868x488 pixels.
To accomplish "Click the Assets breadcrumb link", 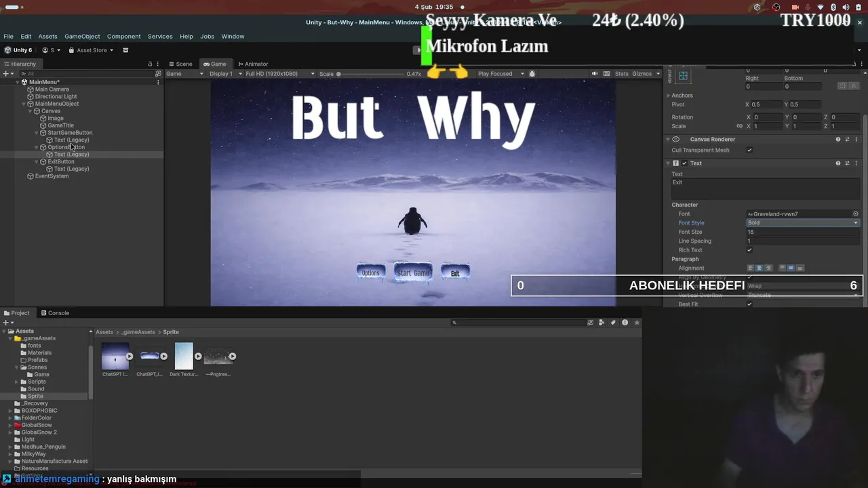I will point(104,332).
